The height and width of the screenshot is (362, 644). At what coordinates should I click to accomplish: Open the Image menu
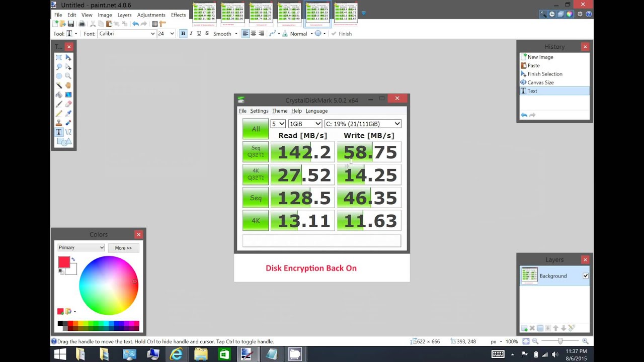105,15
